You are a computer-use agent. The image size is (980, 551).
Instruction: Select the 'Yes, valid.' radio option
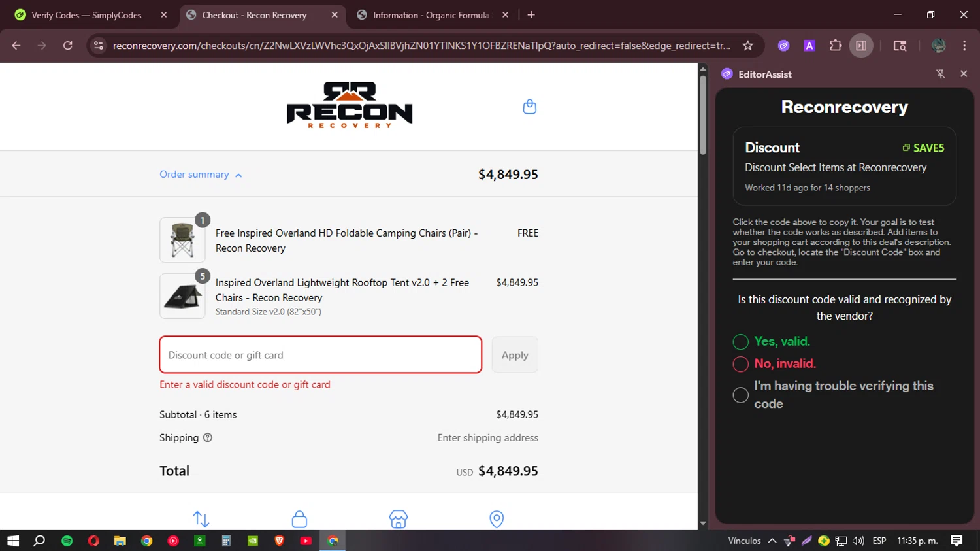740,342
